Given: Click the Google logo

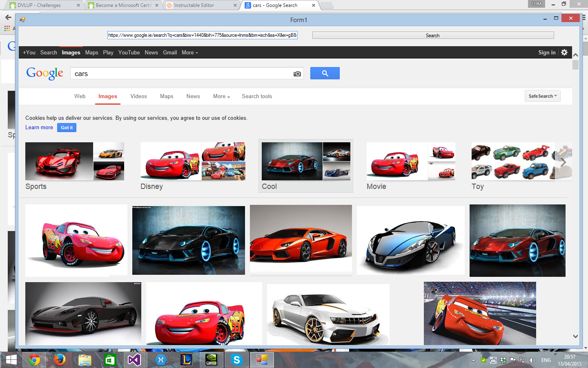Looking at the screenshot, I should coord(45,74).
